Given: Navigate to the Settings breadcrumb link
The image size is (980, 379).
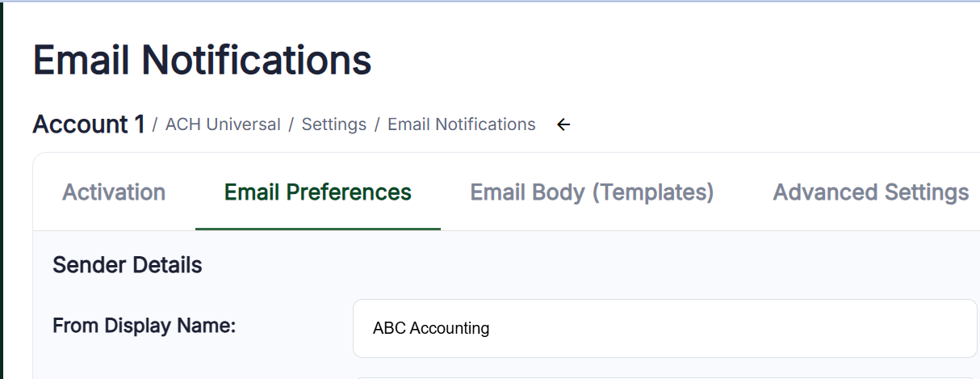Looking at the screenshot, I should click(x=334, y=124).
